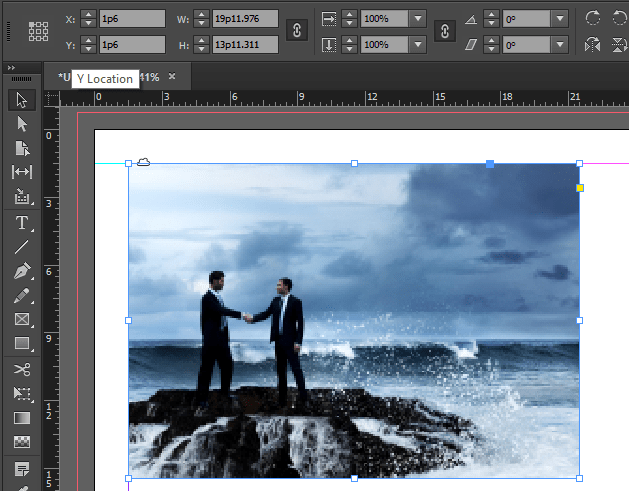Screen dimensions: 629x491
Task: Click the cloud linked-asset badge on the frame
Action: 144,162
